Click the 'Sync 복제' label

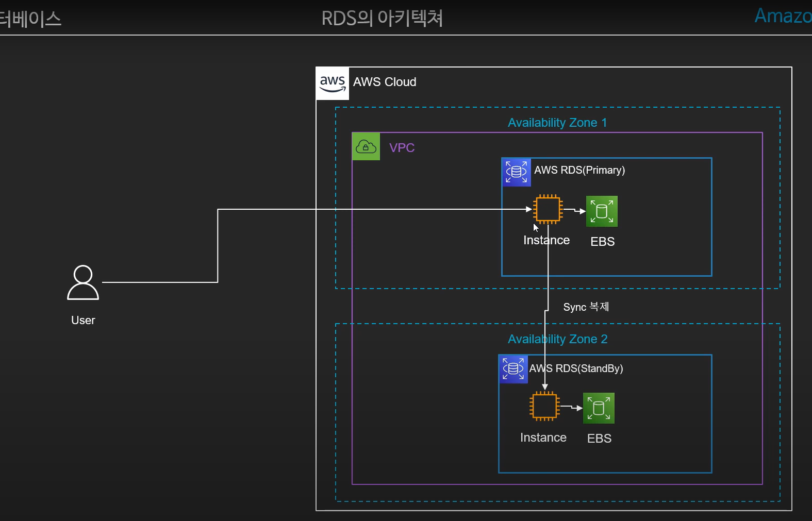pos(586,307)
